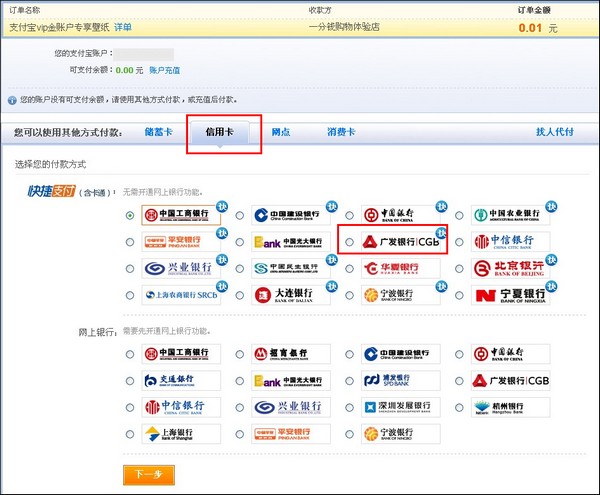Select the 深圳发展银行 radio button

point(349,407)
